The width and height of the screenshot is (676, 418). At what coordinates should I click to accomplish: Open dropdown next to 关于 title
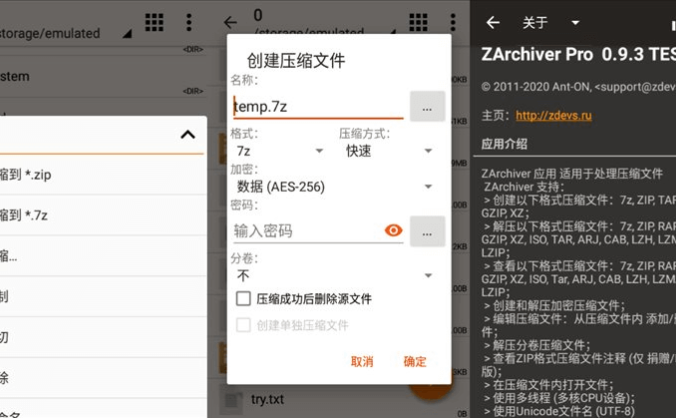click(575, 22)
